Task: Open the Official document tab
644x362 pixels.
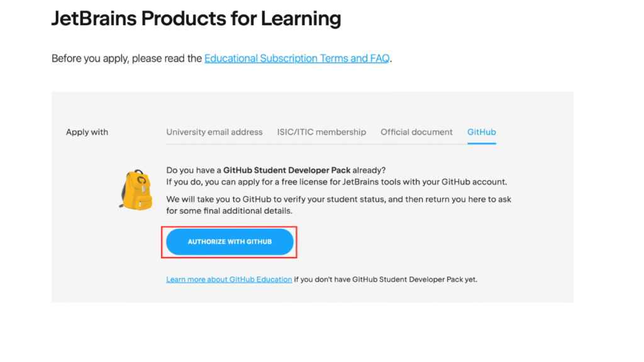Action: (416, 132)
